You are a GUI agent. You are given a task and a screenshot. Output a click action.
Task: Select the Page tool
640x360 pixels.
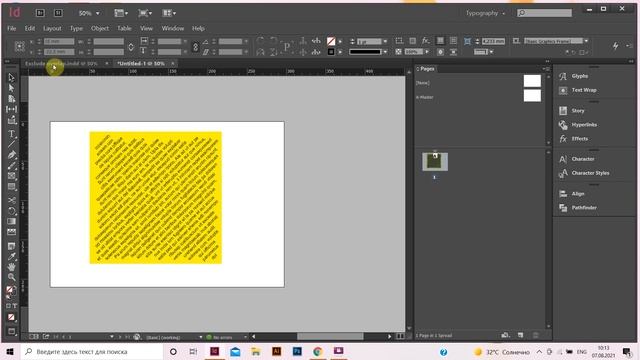[11, 99]
